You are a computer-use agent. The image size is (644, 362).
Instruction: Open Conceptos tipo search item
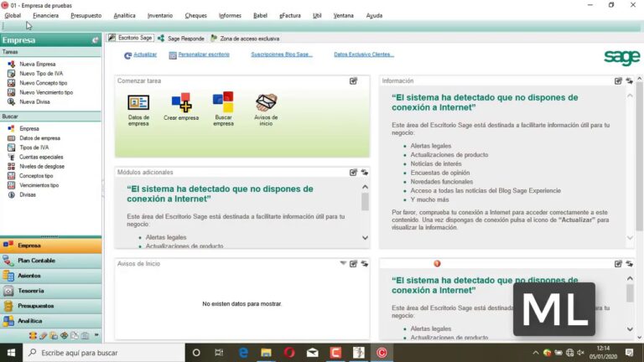36,176
